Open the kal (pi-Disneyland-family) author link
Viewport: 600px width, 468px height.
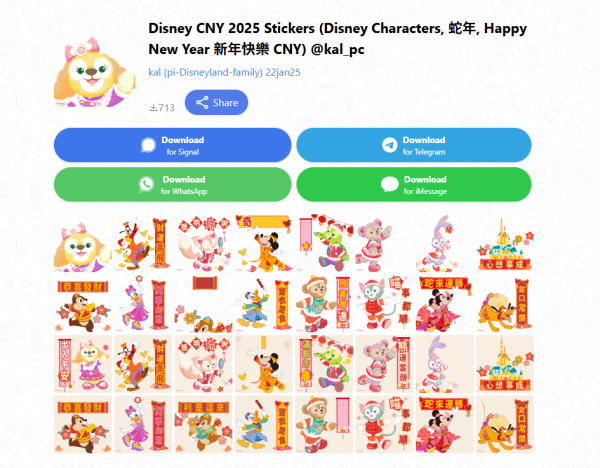[x=224, y=72]
